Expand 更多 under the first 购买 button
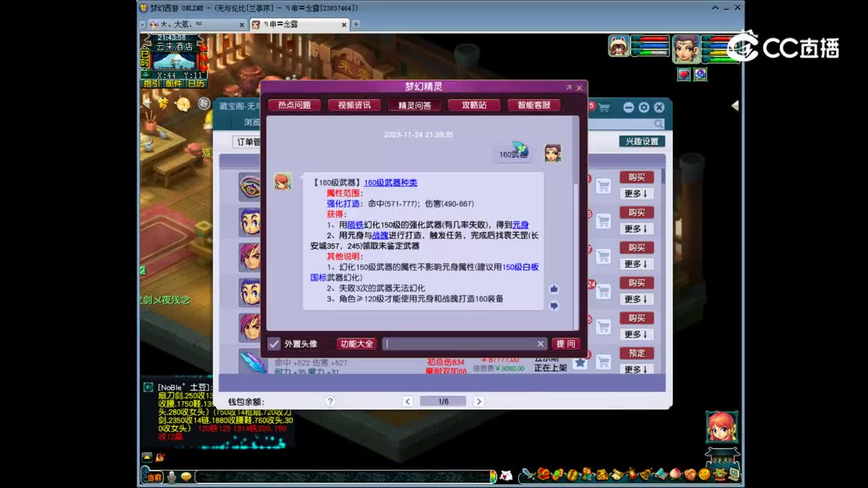Image resolution: width=868 pixels, height=488 pixels. [x=636, y=193]
